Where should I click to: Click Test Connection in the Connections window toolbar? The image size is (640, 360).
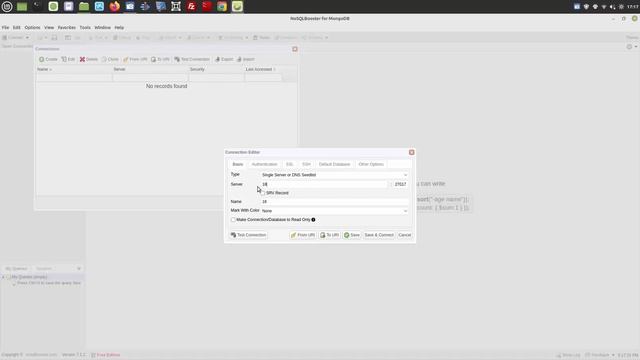click(192, 59)
